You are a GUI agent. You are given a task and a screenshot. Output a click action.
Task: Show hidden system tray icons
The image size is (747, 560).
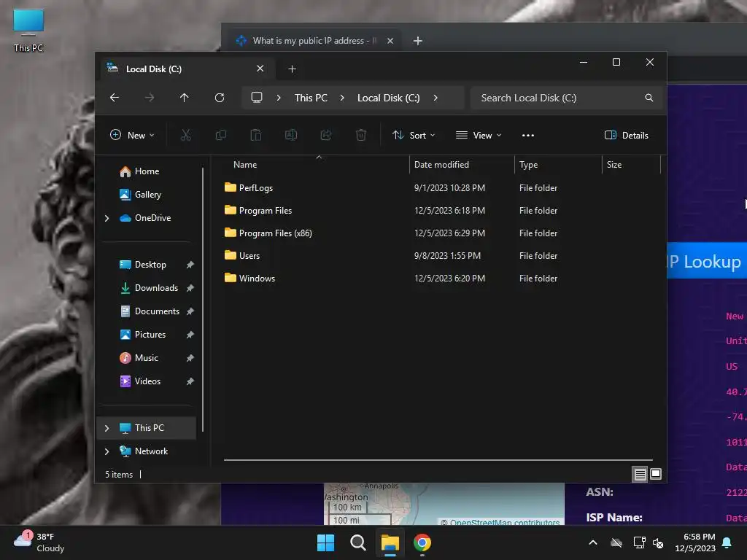(593, 542)
